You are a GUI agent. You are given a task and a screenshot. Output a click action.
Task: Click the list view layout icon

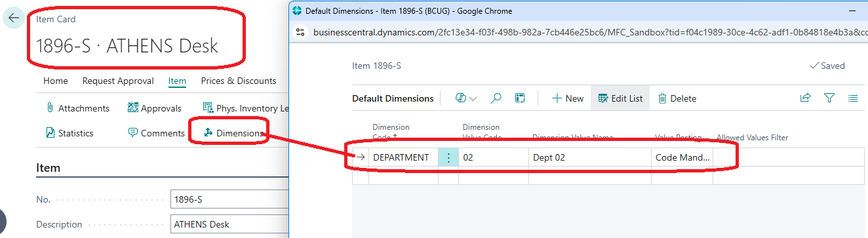point(853,98)
